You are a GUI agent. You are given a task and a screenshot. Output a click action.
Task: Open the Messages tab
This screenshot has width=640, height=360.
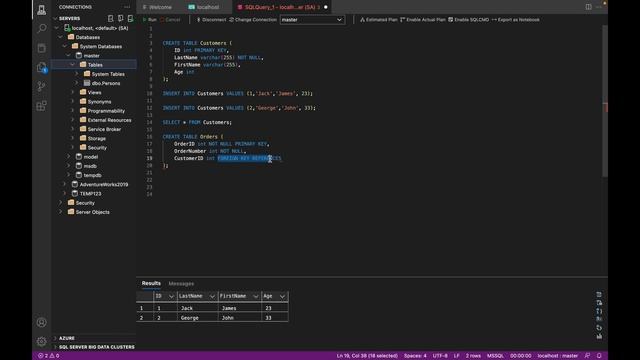[x=181, y=283]
